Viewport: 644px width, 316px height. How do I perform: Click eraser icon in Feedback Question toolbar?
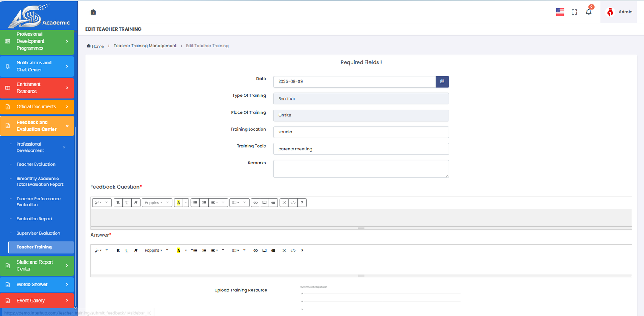pos(136,203)
